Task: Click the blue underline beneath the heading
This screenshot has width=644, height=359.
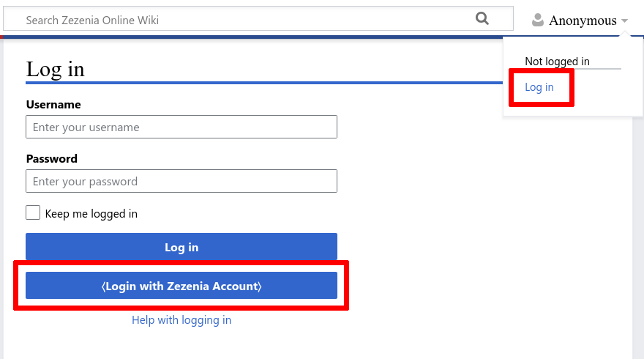Action: point(256,83)
